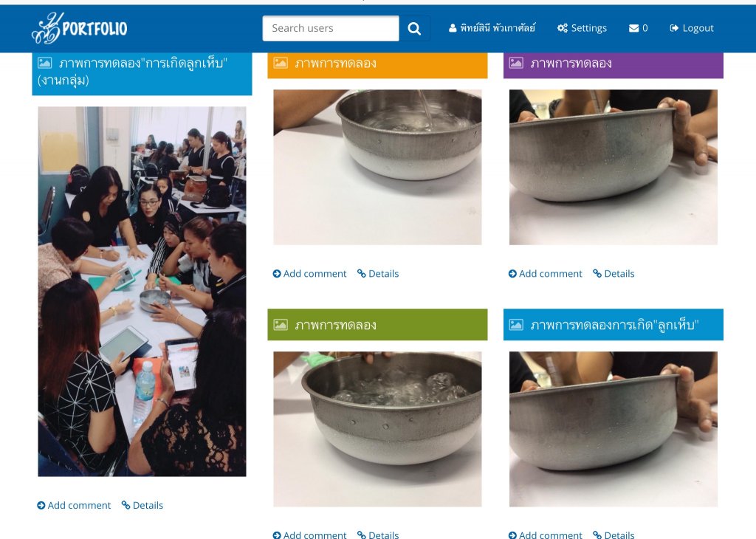Click the image icon in the orange header
The width and height of the screenshot is (756, 539).
tap(281, 63)
